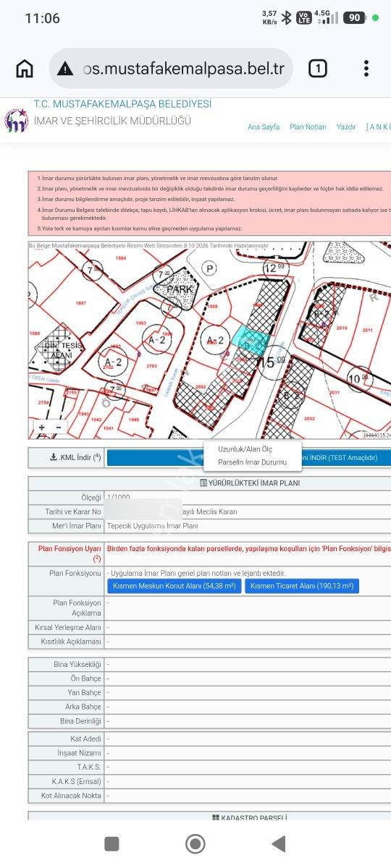Click the Plan Fonsiyon Uyarı label
391x868 pixels.
(70, 553)
